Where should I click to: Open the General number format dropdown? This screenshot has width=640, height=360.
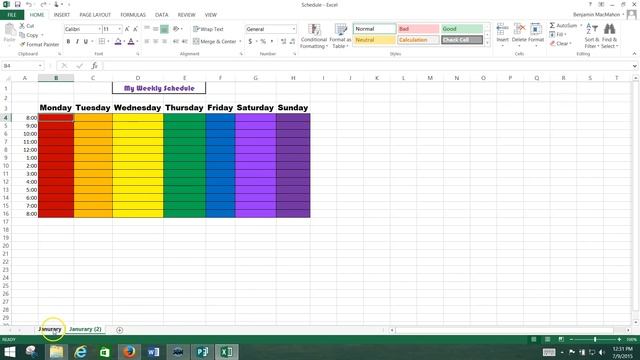point(293,29)
